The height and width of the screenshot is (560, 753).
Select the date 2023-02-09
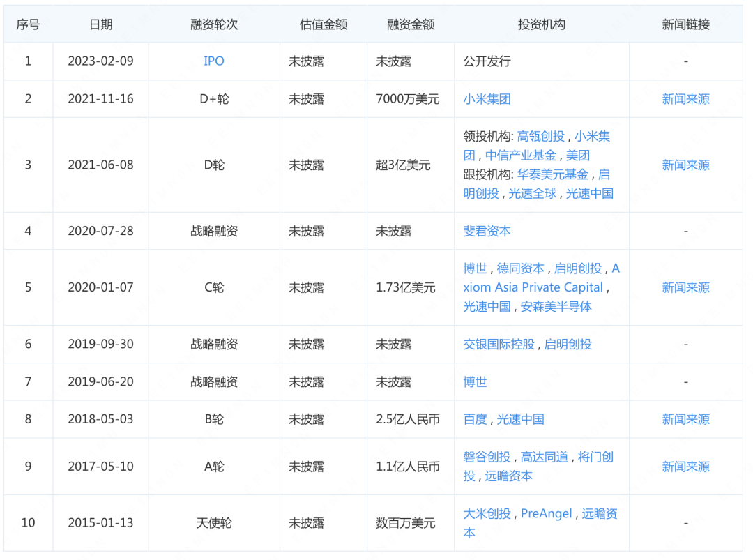tap(100, 61)
